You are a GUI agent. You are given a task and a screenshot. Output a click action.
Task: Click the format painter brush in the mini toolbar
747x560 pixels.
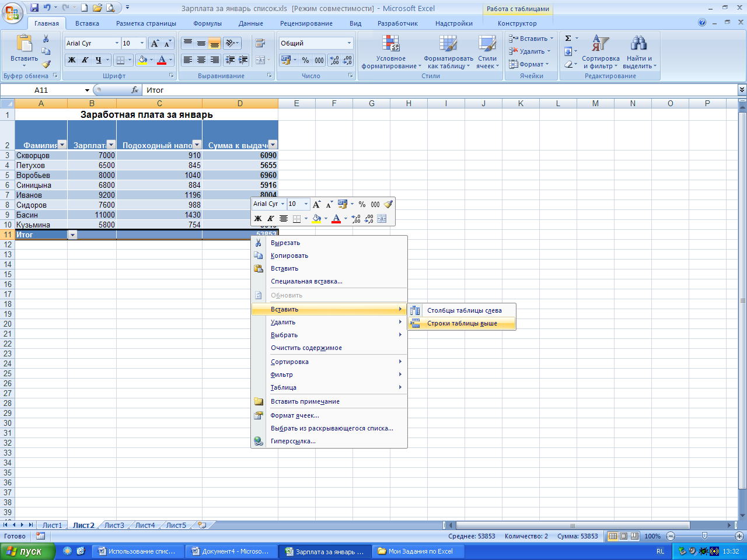point(388,204)
